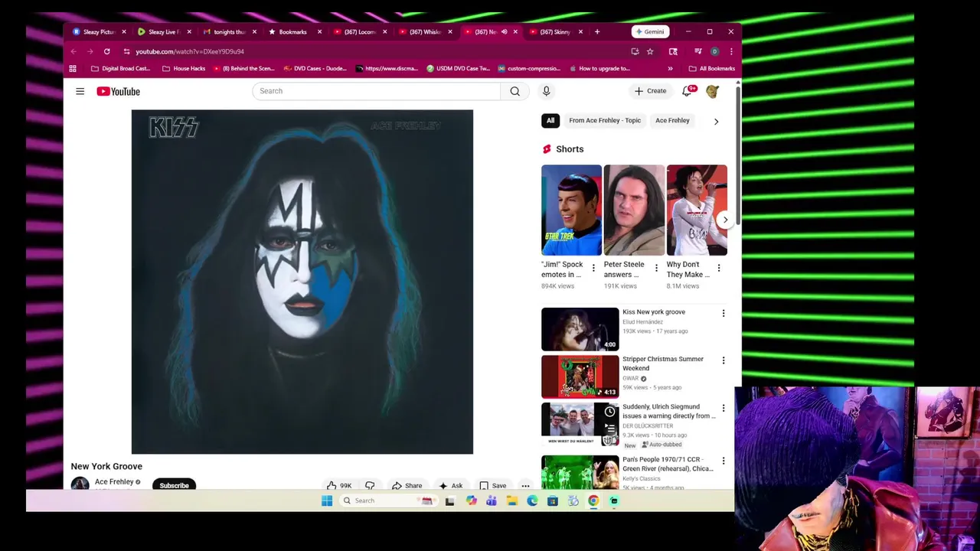Play the Kiss New york groove video
The width and height of the screenshot is (980, 551).
[580, 329]
